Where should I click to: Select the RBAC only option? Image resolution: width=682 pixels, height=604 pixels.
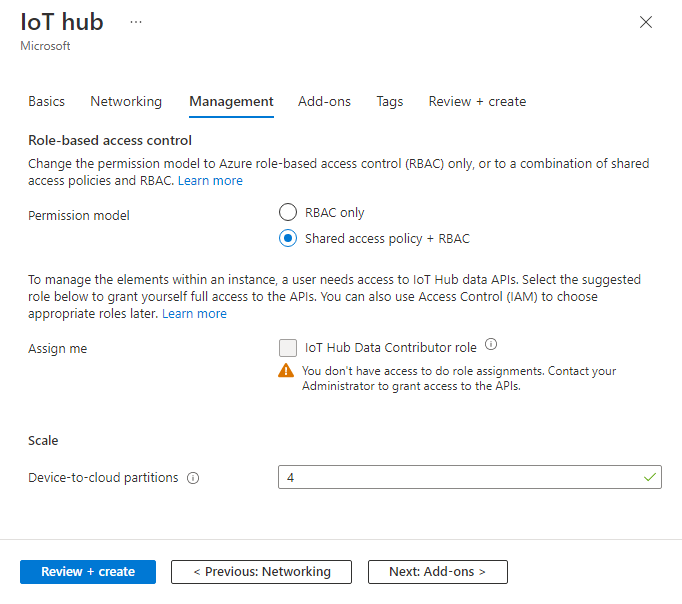click(x=288, y=212)
